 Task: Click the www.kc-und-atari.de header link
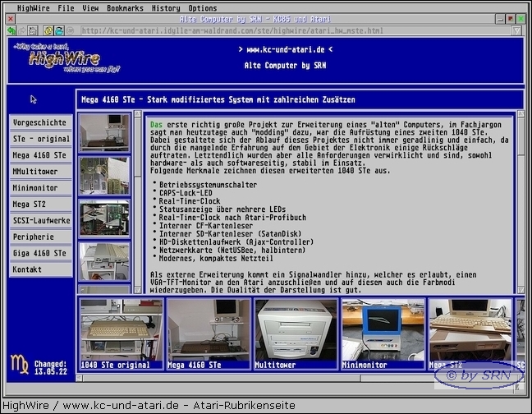[285, 49]
